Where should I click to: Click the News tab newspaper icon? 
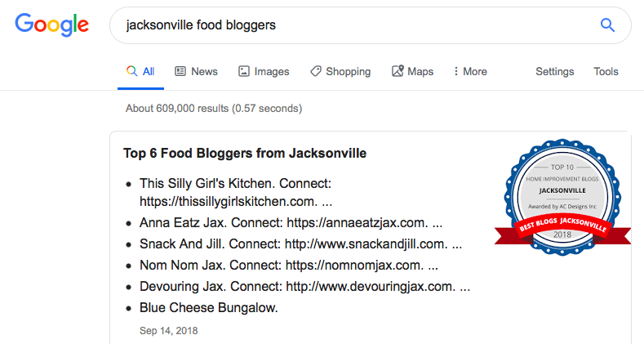[x=180, y=71]
